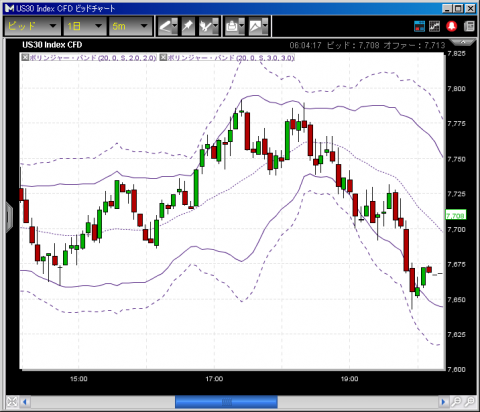Click the scroll left arrow
The image size is (480, 412).
tap(25, 402)
